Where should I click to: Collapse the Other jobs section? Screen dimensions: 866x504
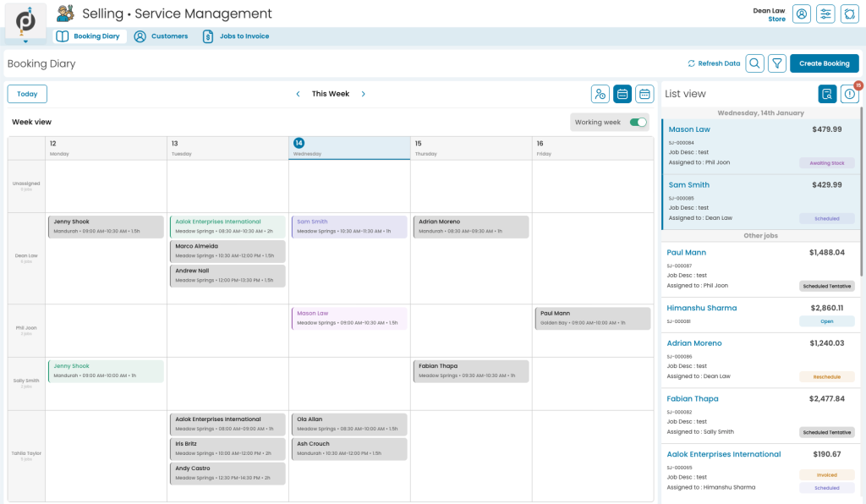tap(759, 234)
